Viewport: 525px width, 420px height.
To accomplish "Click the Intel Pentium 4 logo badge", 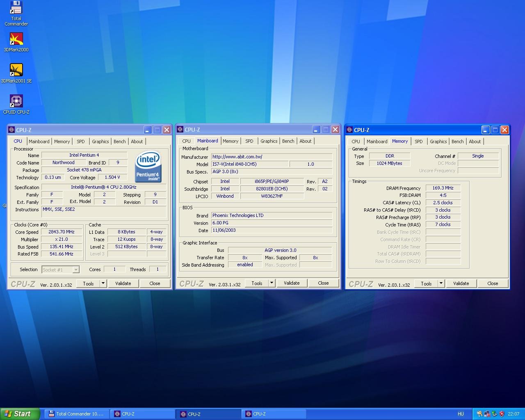I will click(148, 167).
